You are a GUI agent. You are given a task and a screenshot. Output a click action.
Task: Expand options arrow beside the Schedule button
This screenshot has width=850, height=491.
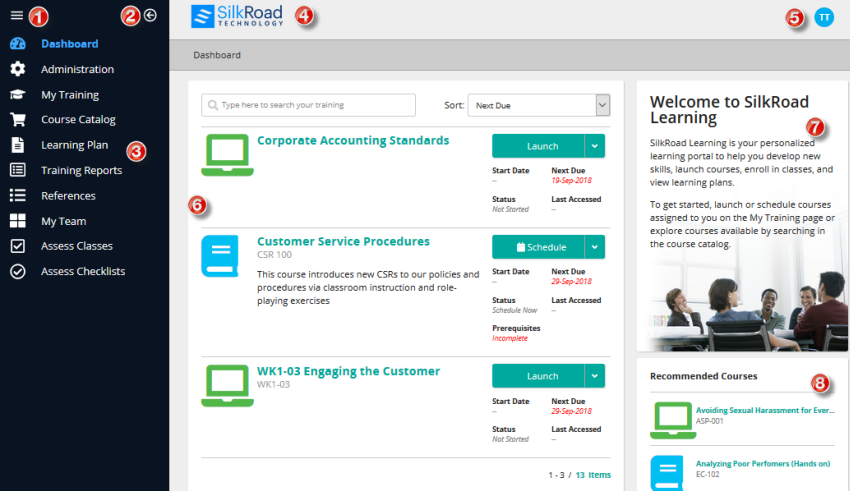[x=595, y=247]
